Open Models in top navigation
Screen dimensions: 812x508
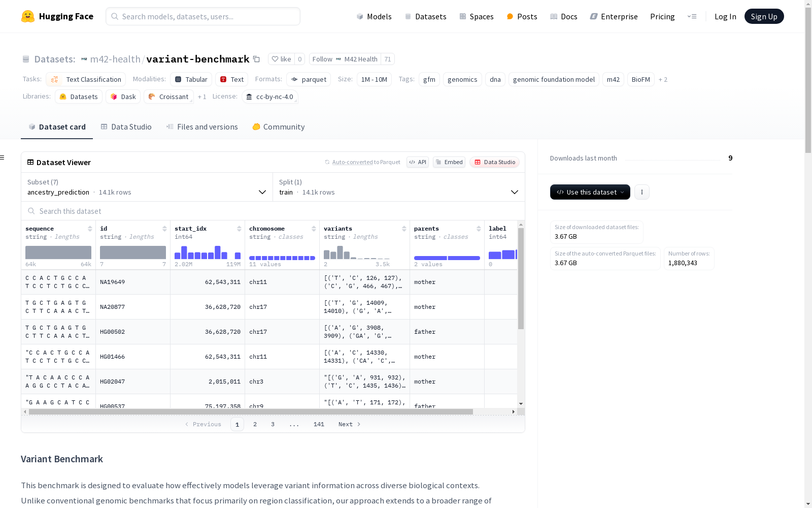point(374,16)
